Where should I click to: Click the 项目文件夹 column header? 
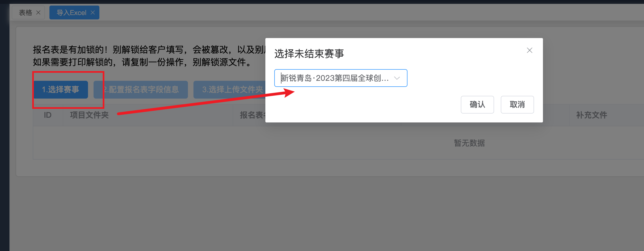point(89,115)
